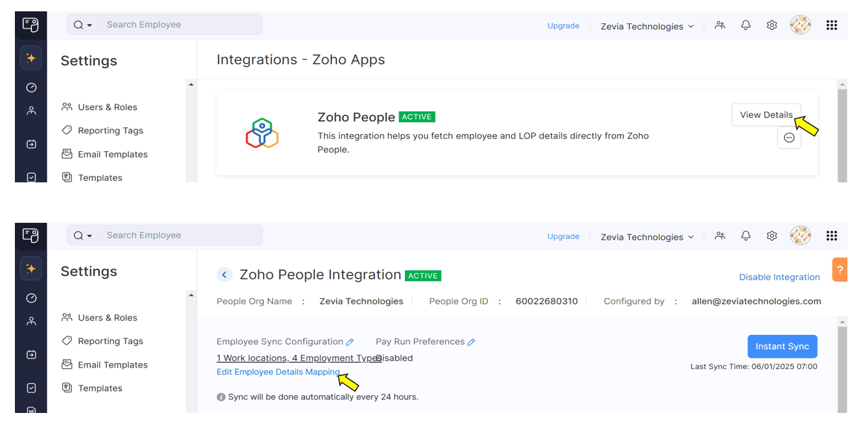The image size is (868, 430).
Task: Click the People Org ID value 60022680310
Action: tap(547, 302)
